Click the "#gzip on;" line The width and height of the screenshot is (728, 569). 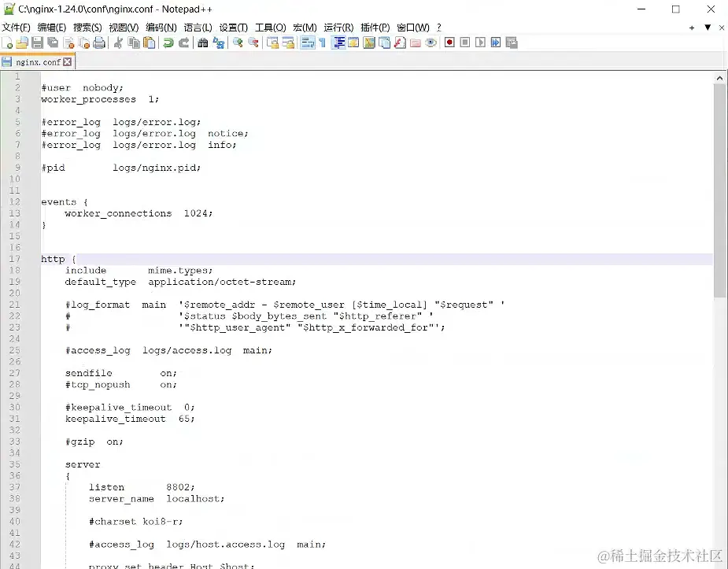(x=94, y=442)
